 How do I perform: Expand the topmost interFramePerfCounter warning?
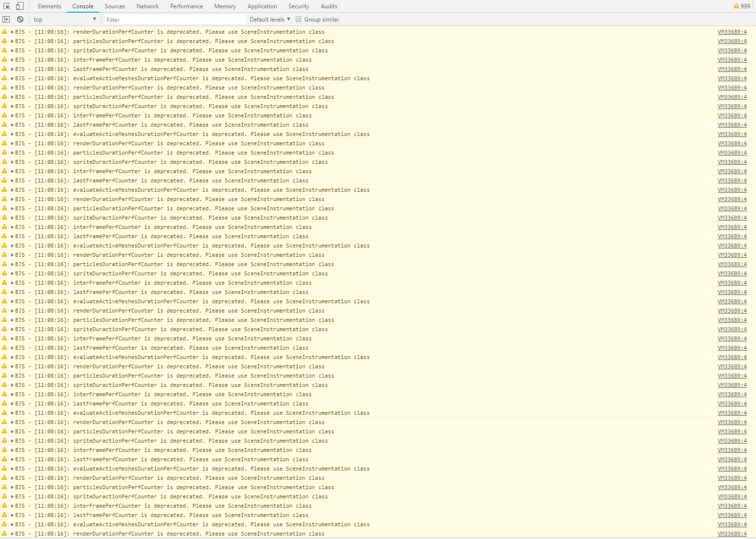[x=12, y=60]
